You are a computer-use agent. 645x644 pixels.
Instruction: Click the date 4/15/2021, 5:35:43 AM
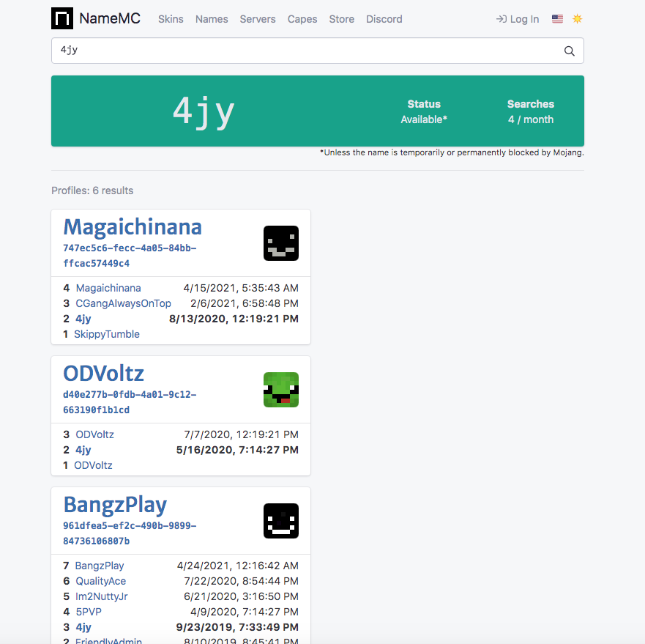(241, 288)
